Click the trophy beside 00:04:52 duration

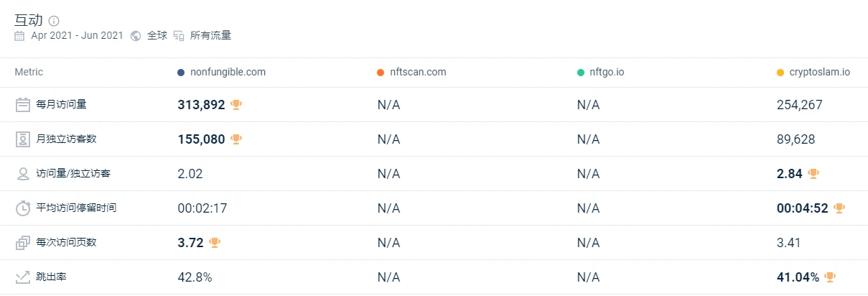click(839, 208)
